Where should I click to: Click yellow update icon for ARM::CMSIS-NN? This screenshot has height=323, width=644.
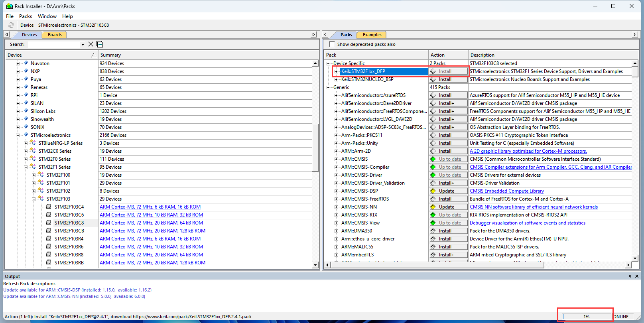pyautogui.click(x=433, y=207)
